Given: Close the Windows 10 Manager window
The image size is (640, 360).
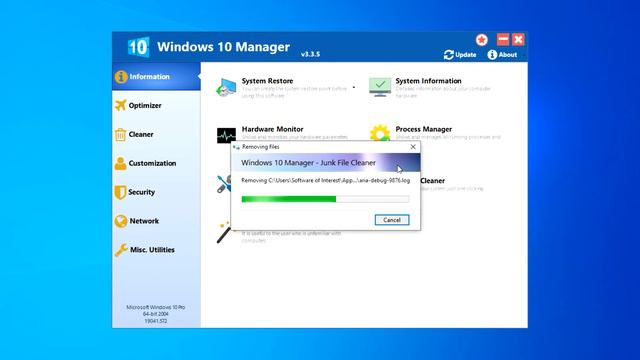Looking at the screenshot, I should [x=518, y=39].
